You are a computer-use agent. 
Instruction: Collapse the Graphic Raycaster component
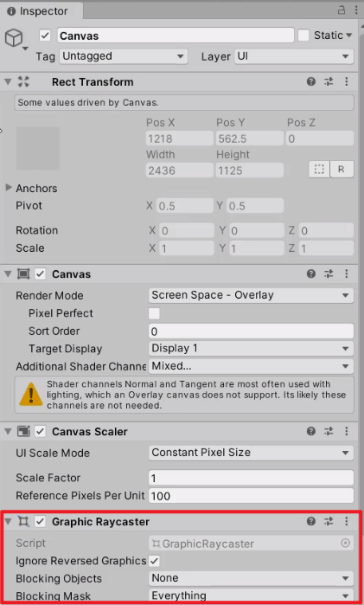tap(8, 522)
